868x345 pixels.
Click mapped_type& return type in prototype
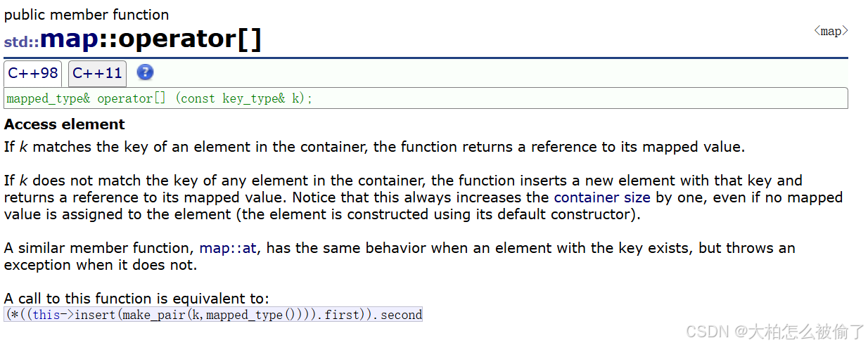(x=49, y=98)
